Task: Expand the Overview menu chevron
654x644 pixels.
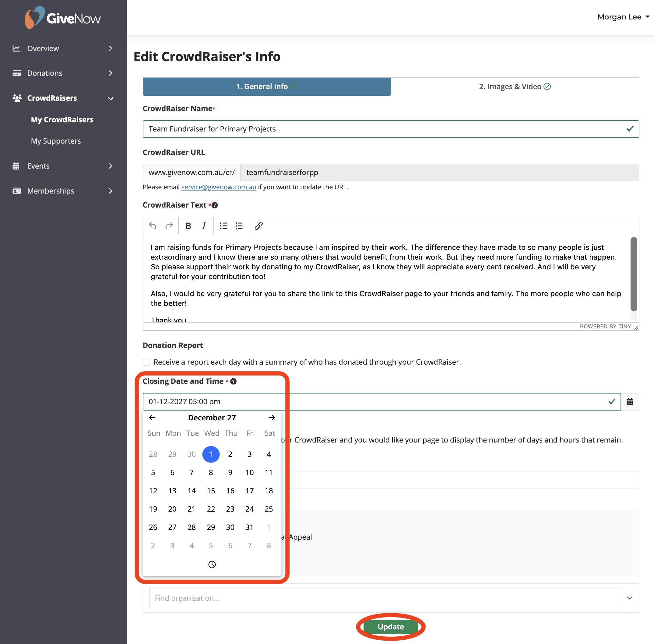Action: [x=111, y=48]
